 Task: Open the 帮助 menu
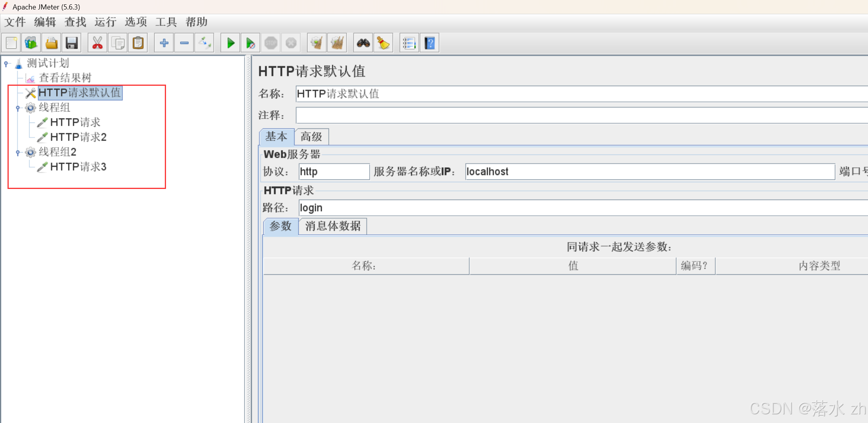click(x=197, y=22)
